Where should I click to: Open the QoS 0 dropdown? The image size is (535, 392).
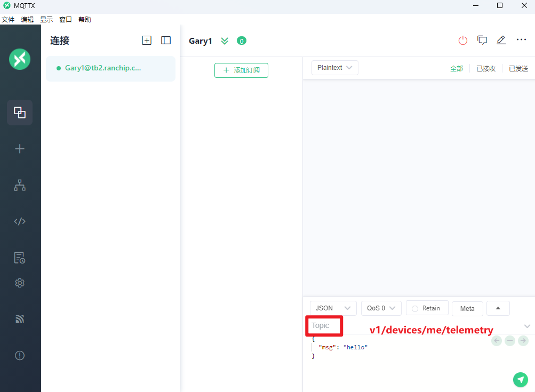point(381,308)
